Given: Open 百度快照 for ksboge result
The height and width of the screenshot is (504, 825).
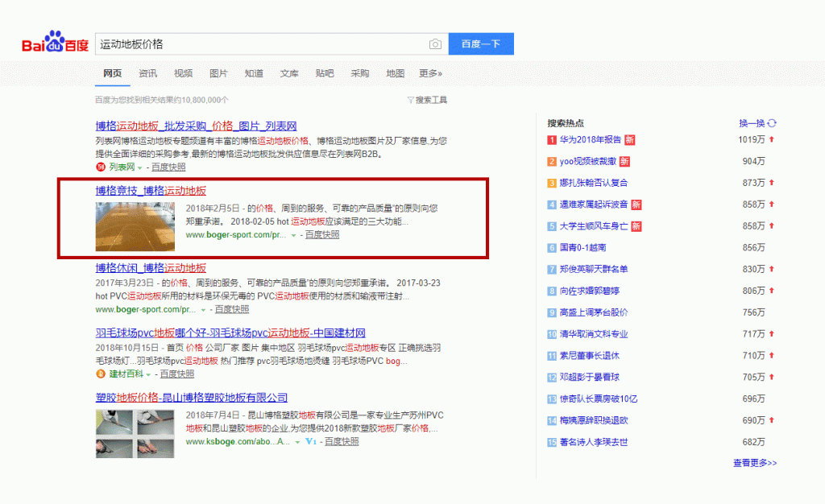Looking at the screenshot, I should [x=342, y=441].
